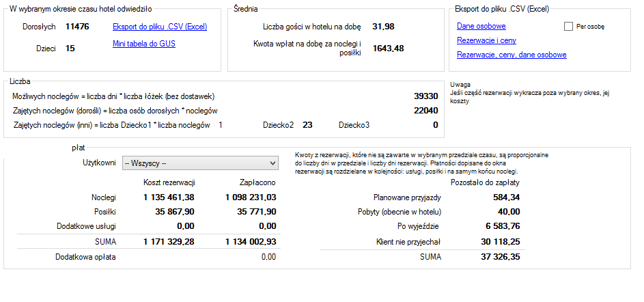Click the Zapłacono total 1 134 002,93
This screenshot has height=302, width=644.
(x=251, y=241)
